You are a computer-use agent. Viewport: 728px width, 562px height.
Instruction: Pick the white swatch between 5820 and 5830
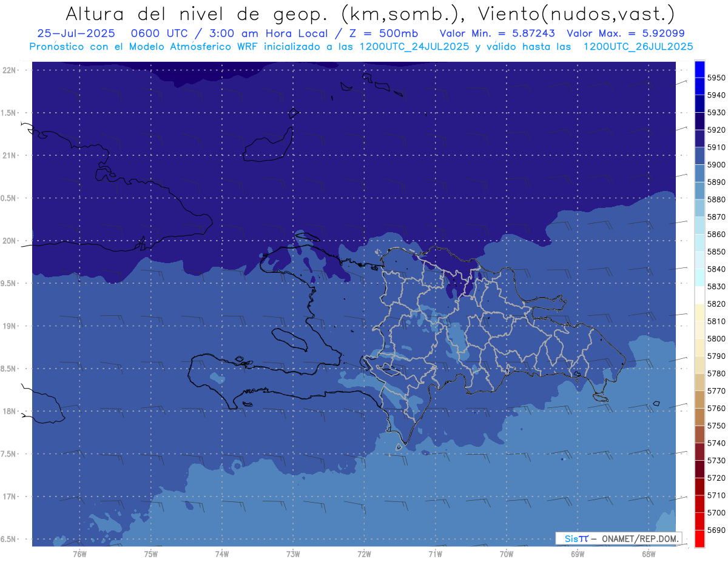tap(699, 295)
